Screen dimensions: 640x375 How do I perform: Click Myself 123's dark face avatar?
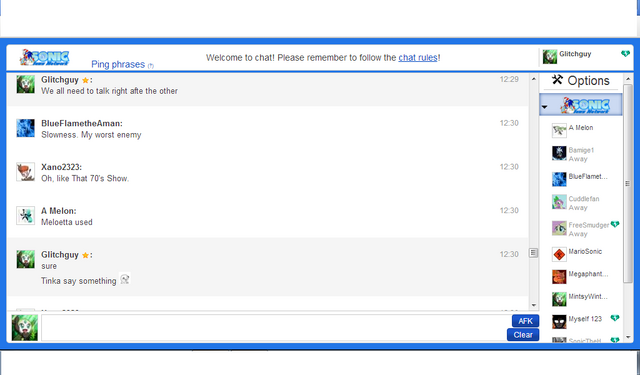[559, 322]
